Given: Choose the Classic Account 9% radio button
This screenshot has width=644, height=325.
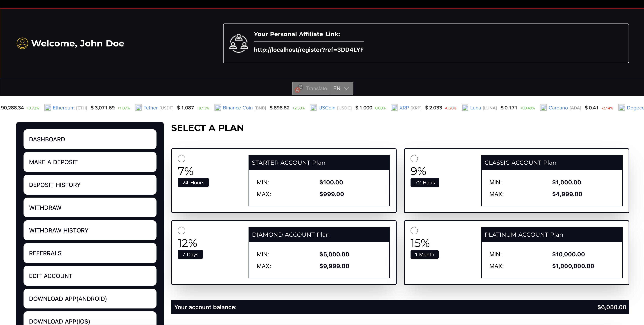Looking at the screenshot, I should click(414, 158).
